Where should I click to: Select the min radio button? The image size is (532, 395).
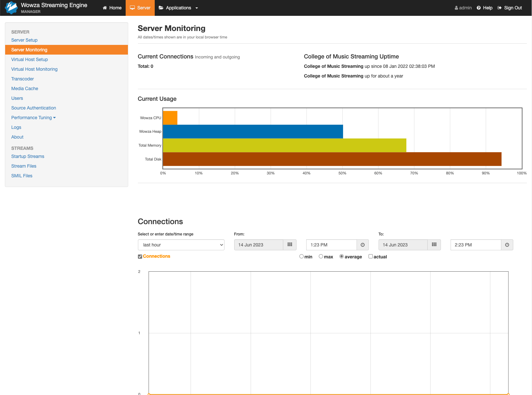pos(301,256)
